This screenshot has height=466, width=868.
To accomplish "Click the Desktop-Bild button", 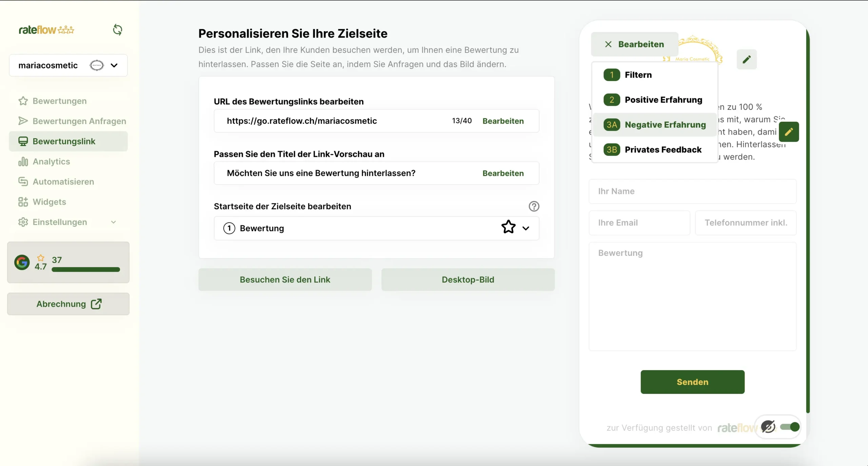I will coord(468,280).
